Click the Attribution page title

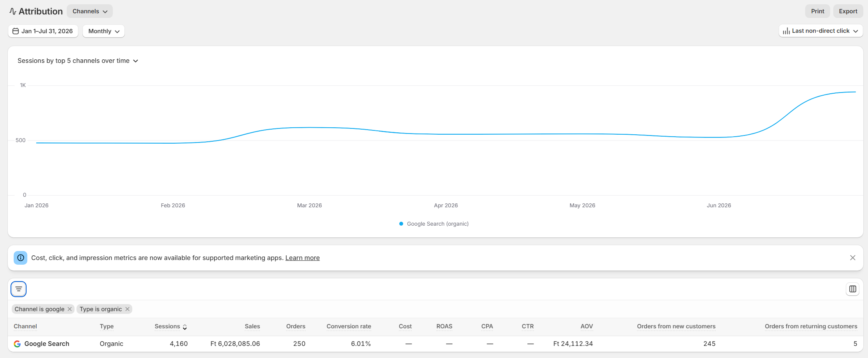coord(41,11)
